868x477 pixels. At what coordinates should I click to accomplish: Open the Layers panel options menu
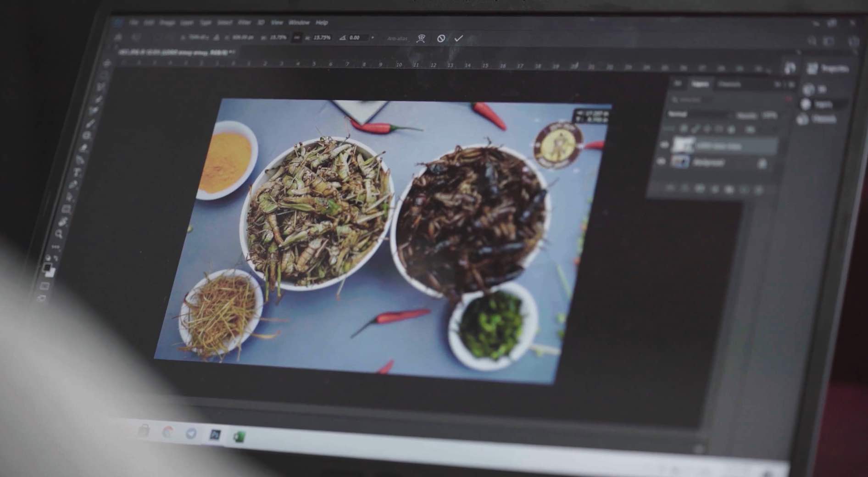[x=790, y=85]
